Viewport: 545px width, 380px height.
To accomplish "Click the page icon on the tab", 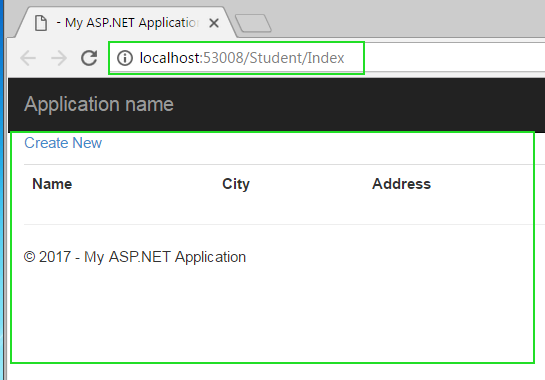I will point(41,23).
